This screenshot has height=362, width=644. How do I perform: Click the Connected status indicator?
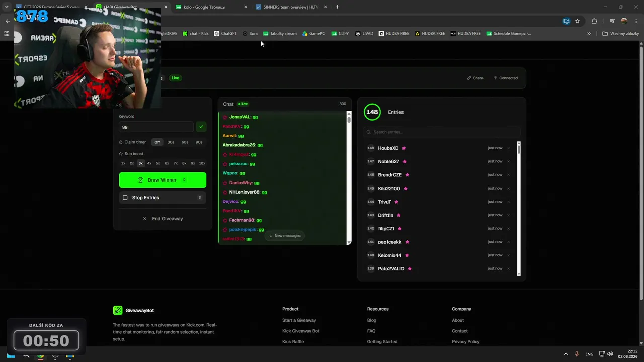pos(506,78)
